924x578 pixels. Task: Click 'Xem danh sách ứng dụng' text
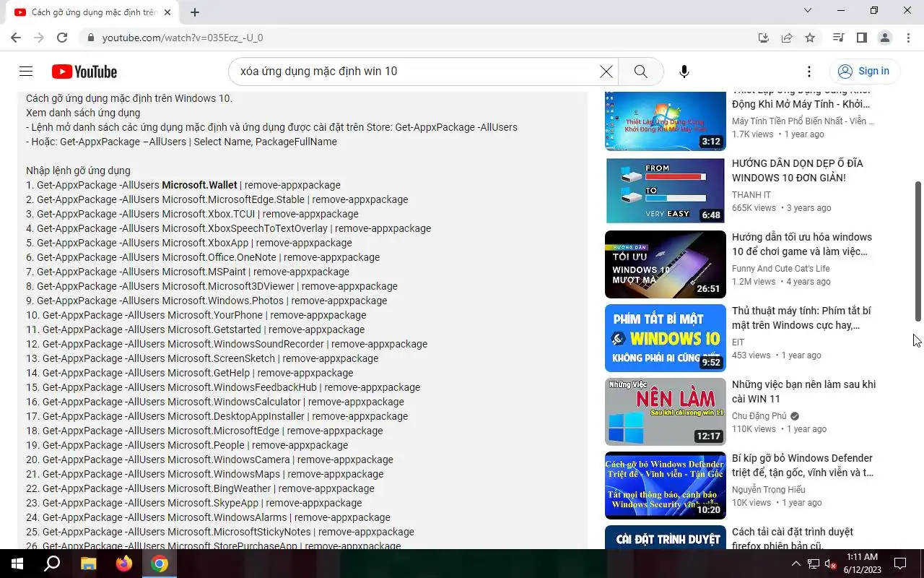pyautogui.click(x=83, y=113)
